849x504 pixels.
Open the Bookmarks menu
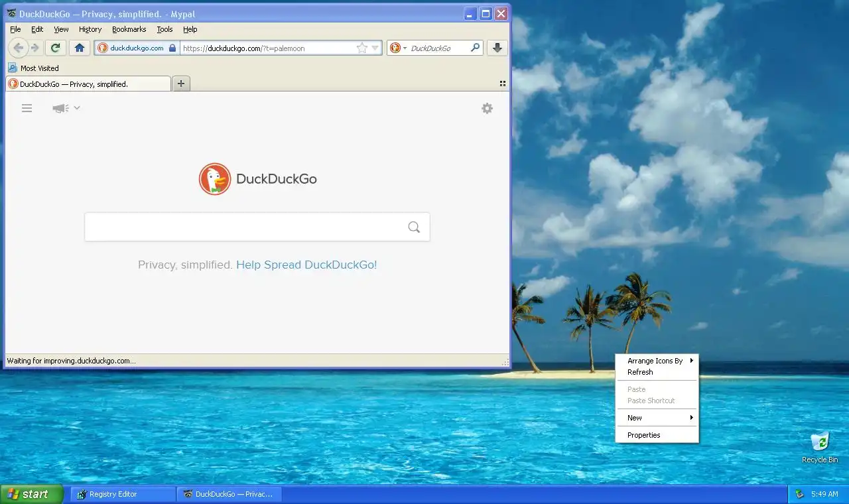129,29
